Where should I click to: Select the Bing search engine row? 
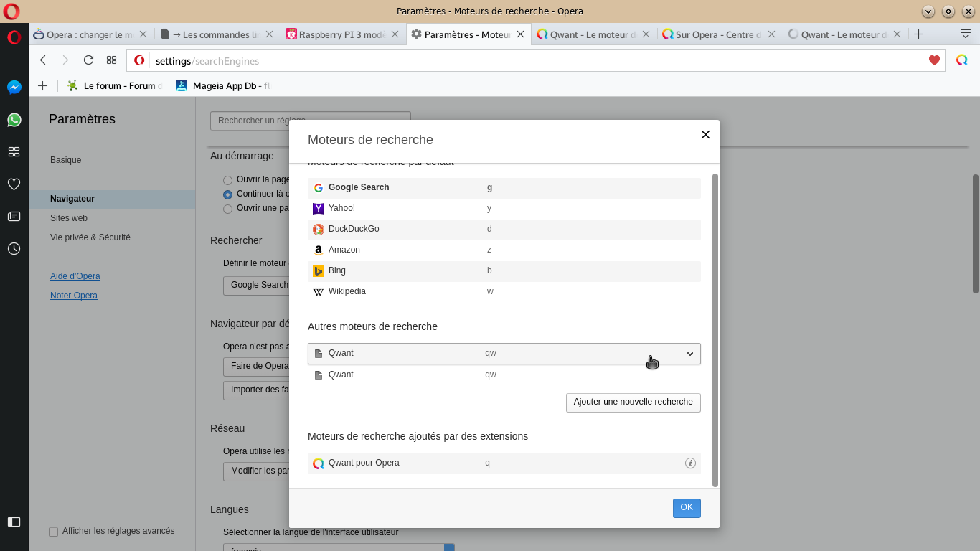pos(504,270)
